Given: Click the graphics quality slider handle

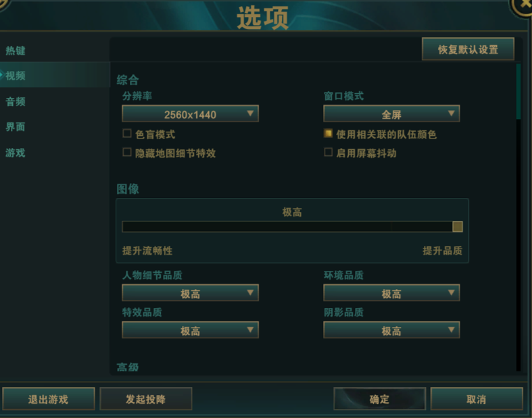Looking at the screenshot, I should (x=458, y=227).
